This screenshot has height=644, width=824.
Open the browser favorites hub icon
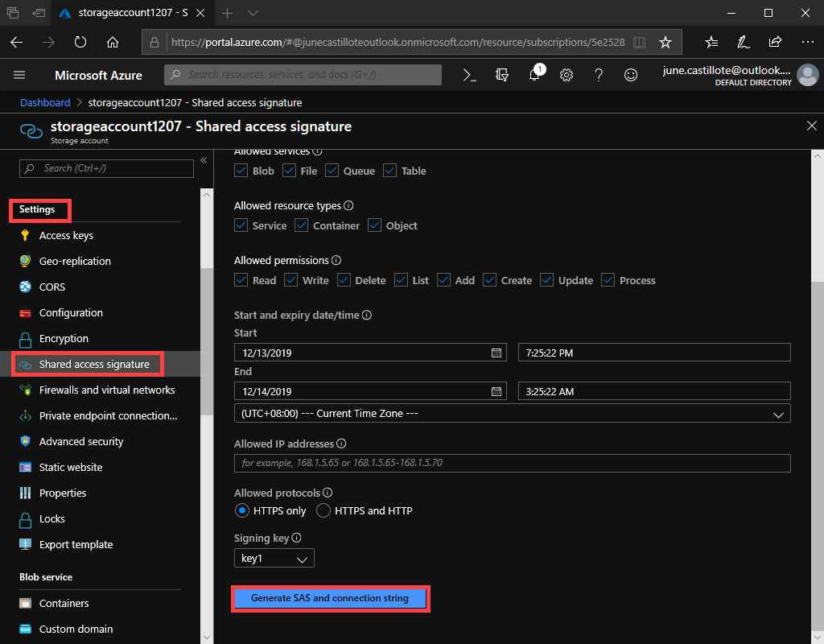(x=711, y=42)
